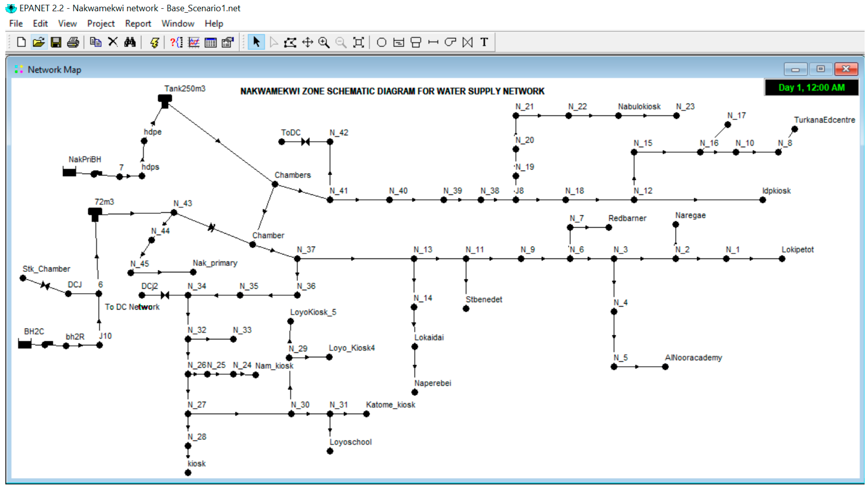Open the Project menu
868x489 pixels.
click(x=101, y=24)
